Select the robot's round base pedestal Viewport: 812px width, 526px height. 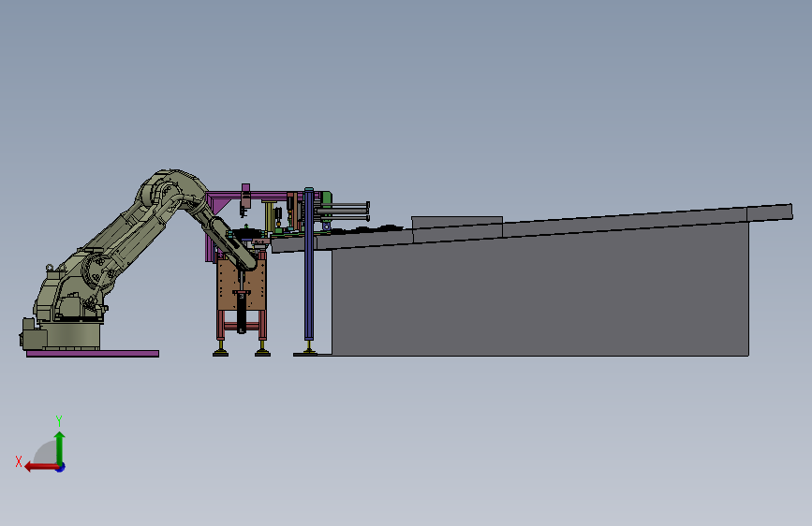(x=70, y=335)
